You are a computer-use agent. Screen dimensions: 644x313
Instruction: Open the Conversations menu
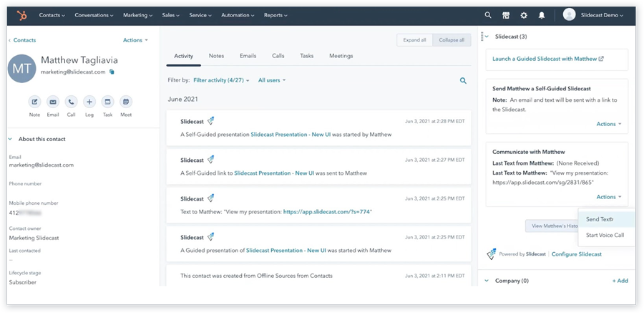click(94, 15)
